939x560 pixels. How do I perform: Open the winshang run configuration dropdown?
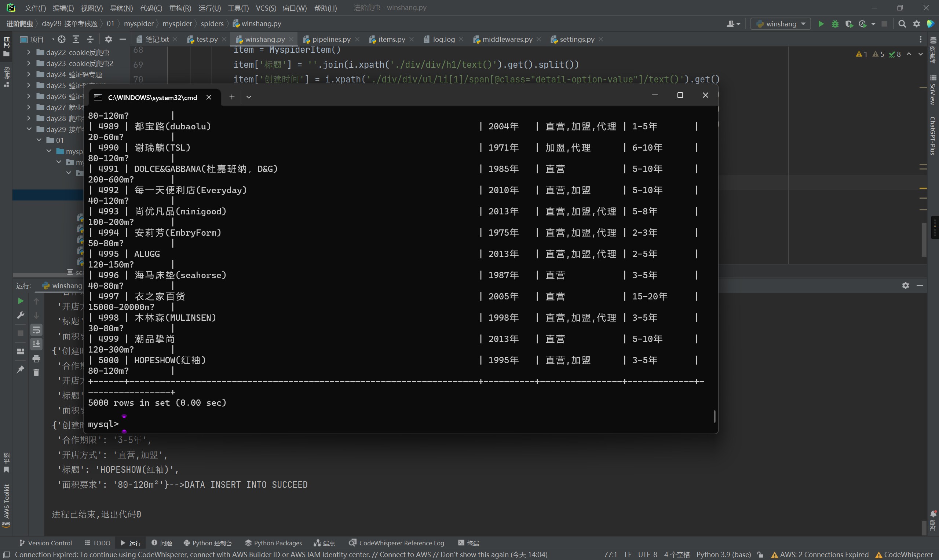point(780,24)
